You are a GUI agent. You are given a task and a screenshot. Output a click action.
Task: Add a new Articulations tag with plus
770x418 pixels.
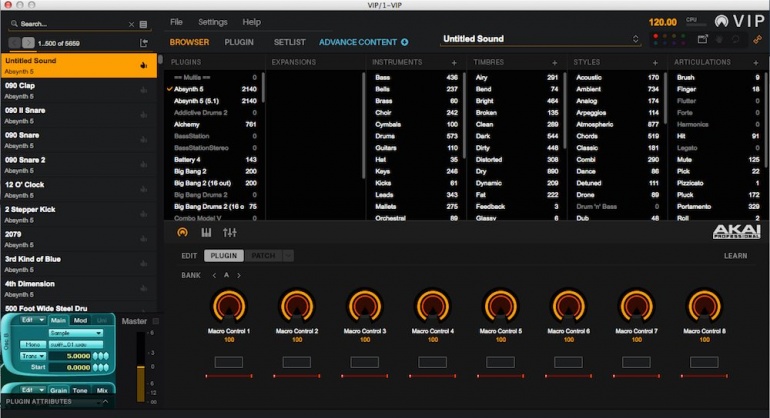click(756, 62)
